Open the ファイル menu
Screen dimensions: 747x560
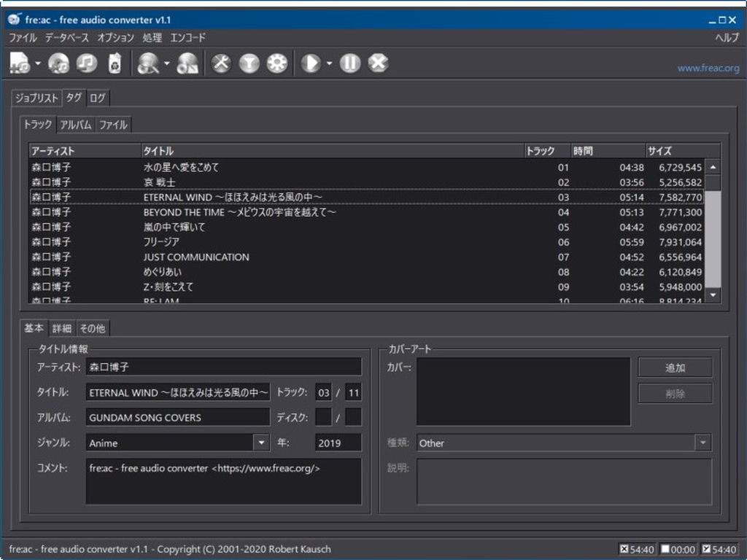click(23, 38)
